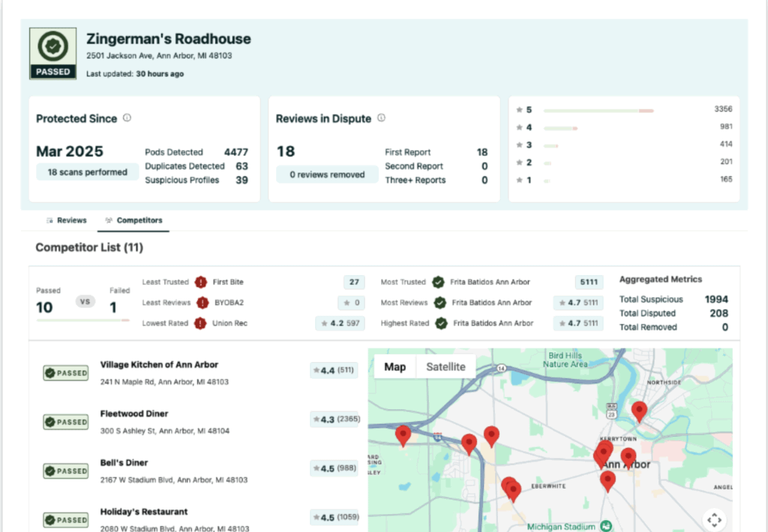This screenshot has width=768, height=532.
Task: Click the 'Total Disputed' value 208
Action: (719, 314)
